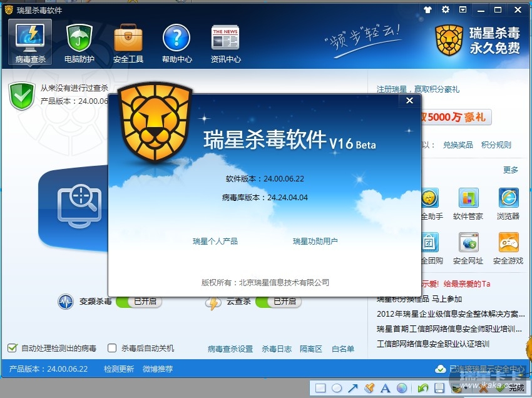
Task: Open the 瑞星功勋用户 link
Action: 315,242
